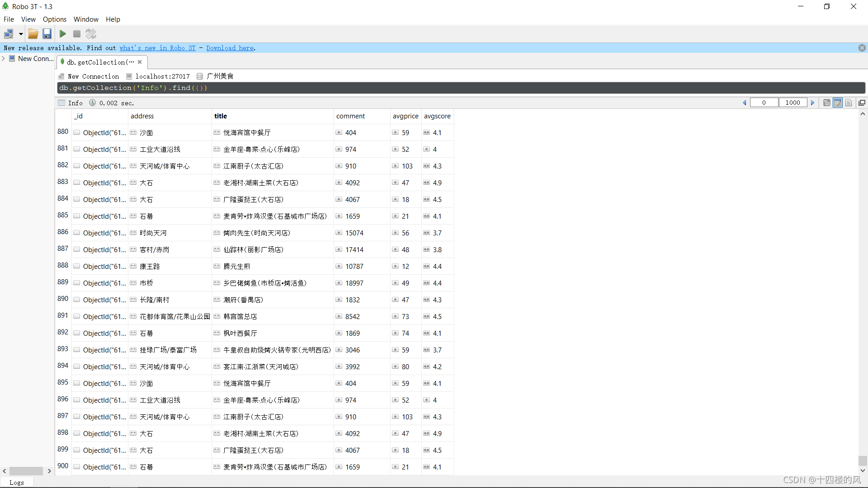Edit the skip value field showing 0
The width and height of the screenshot is (868, 488).
pos(764,103)
